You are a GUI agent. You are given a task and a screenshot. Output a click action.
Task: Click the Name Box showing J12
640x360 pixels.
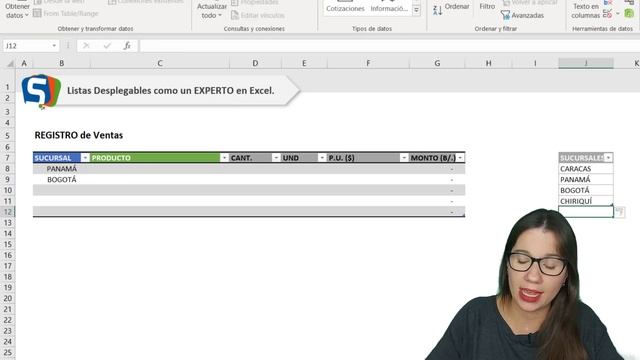(27, 46)
